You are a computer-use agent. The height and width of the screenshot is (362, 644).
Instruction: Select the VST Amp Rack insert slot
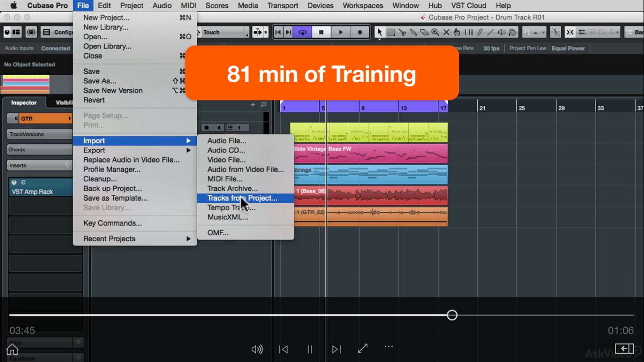pyautogui.click(x=41, y=188)
